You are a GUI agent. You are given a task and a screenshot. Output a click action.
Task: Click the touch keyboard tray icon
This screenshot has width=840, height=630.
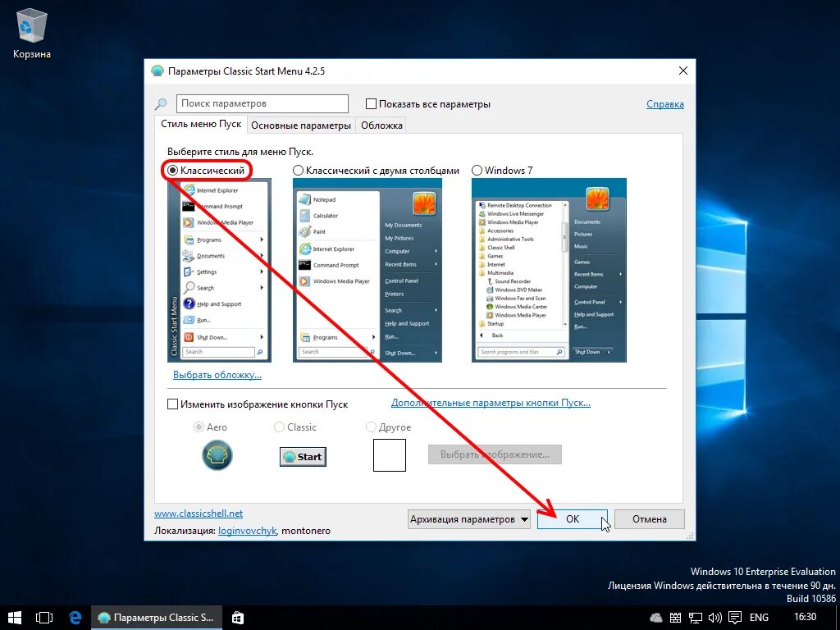676,618
